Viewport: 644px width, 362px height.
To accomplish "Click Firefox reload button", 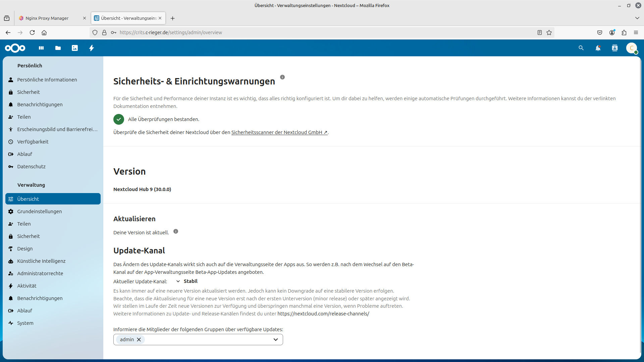I will coord(32,33).
